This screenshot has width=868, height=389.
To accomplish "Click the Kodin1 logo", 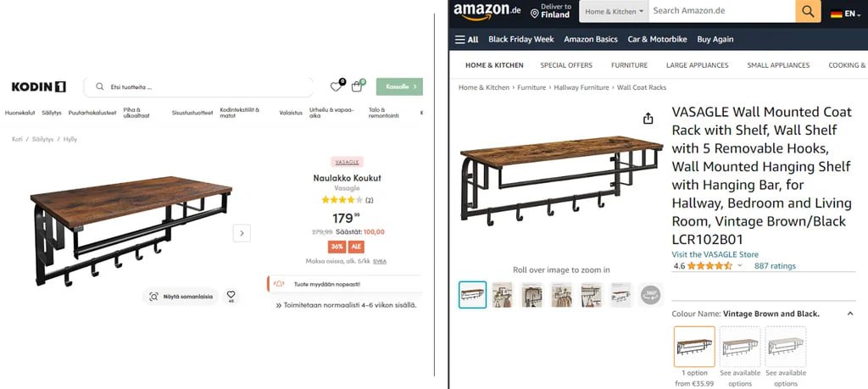I will [x=38, y=86].
